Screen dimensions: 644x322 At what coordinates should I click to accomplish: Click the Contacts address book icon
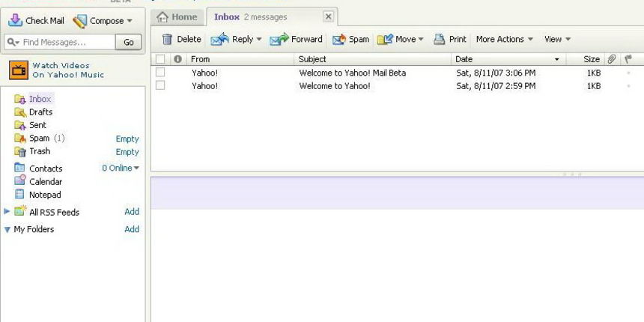tap(19, 168)
